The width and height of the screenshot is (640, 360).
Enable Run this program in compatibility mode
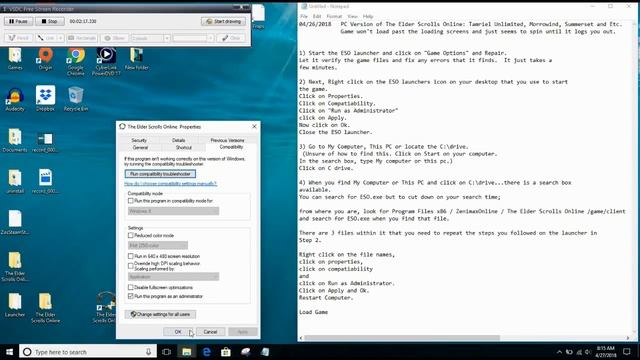(131, 201)
